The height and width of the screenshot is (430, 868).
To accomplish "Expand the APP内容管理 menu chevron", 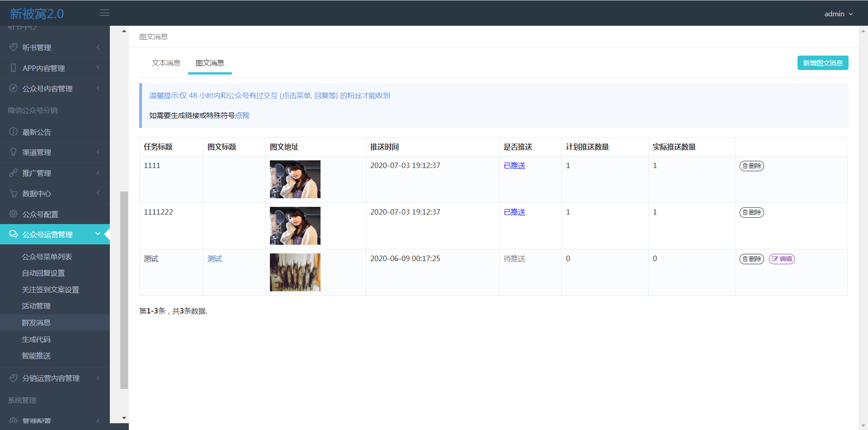I will 98,68.
